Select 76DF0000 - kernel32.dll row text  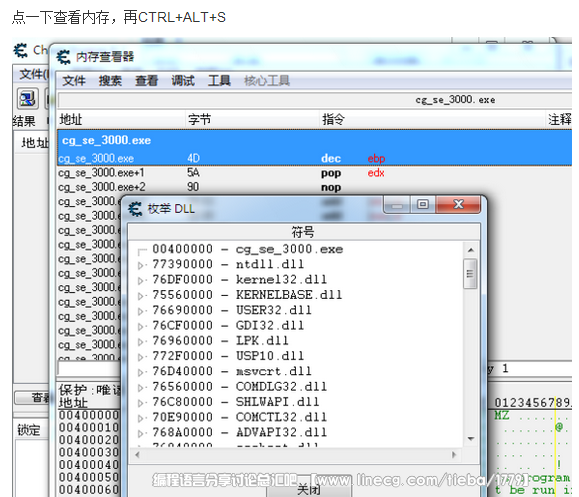[240, 280]
